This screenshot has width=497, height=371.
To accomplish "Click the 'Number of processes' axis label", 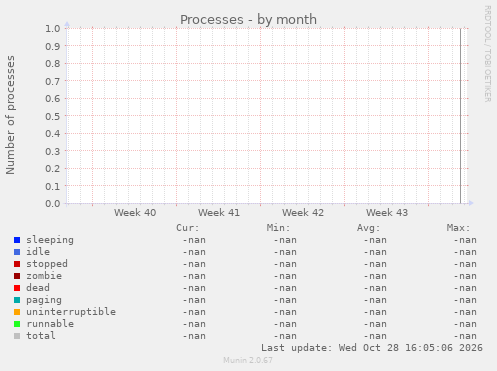I will 10,115.
